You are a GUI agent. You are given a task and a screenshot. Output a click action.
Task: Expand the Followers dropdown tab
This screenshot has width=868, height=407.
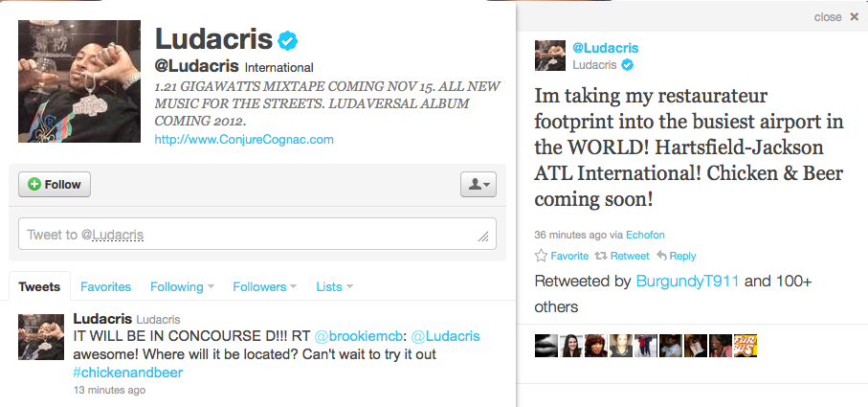coord(264,287)
